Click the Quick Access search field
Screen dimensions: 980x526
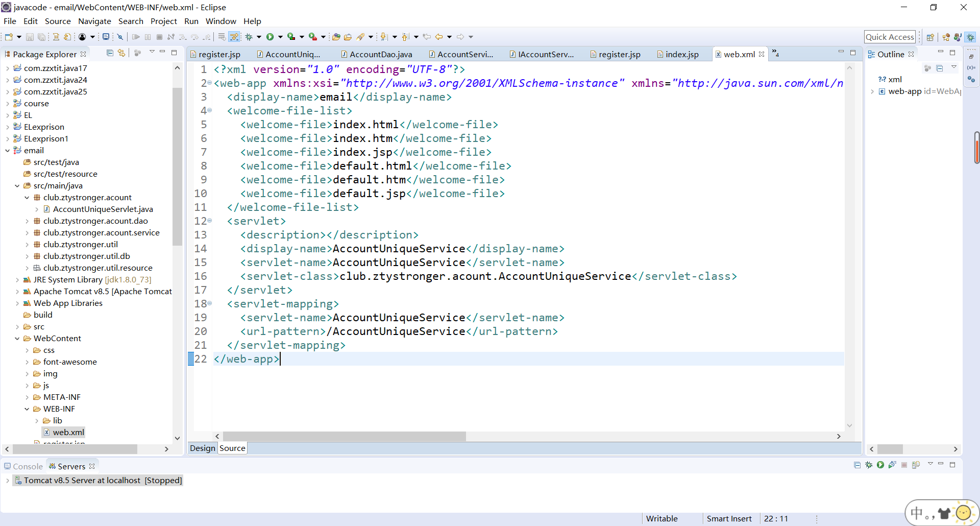(890, 37)
